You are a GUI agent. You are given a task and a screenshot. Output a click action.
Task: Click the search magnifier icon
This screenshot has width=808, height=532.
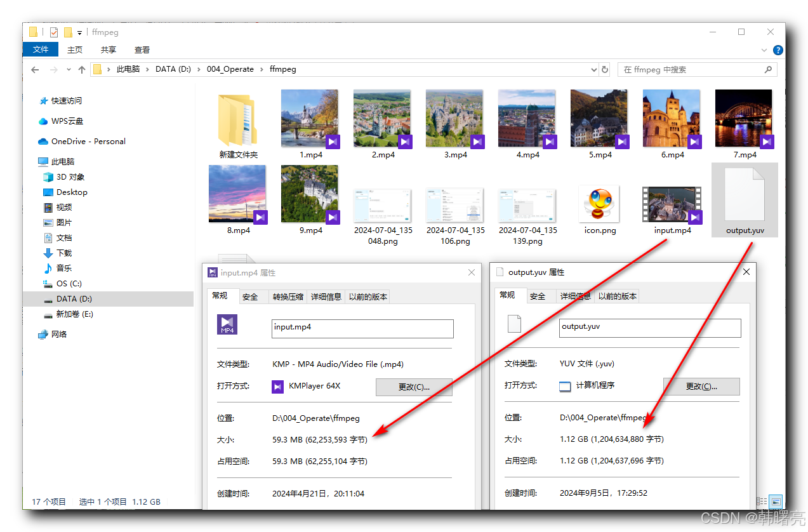tap(768, 70)
